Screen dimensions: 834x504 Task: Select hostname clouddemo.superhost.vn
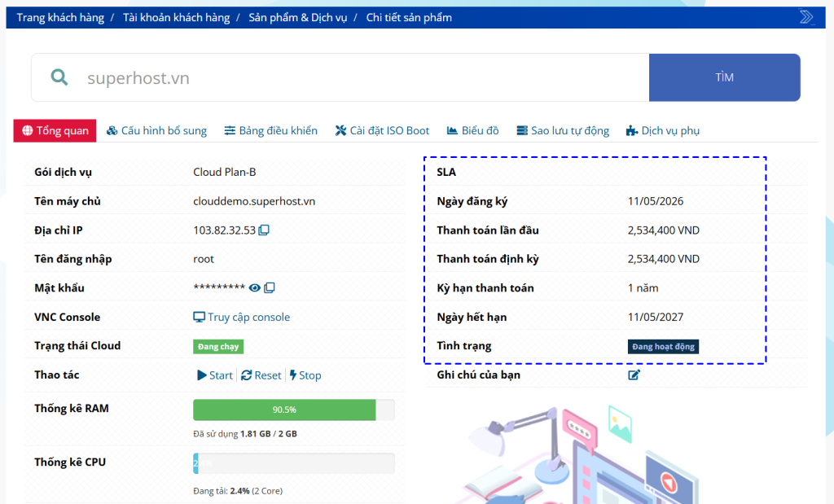[254, 201]
